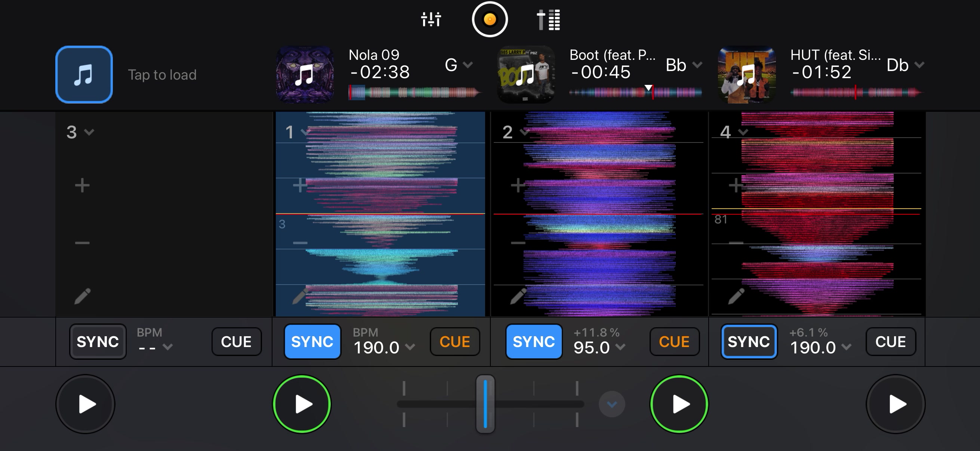Screen dimensions: 980x451
Task: Play deck 1 with green-ringed left play button
Action: [x=302, y=404]
